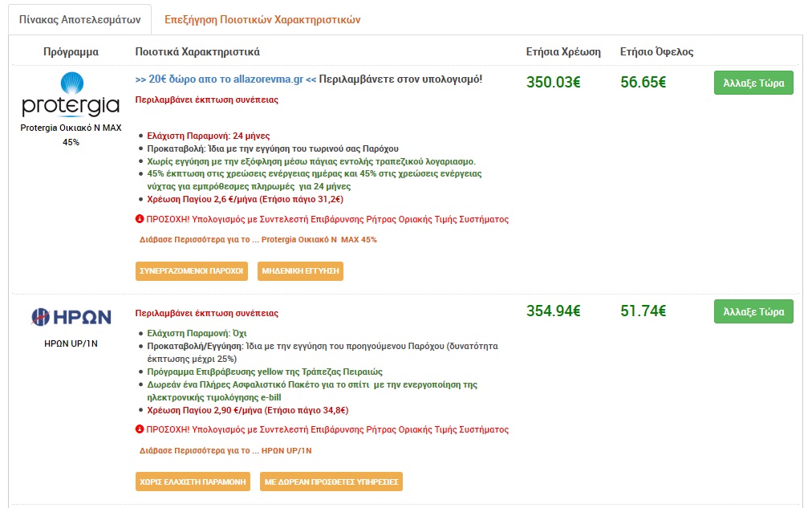Click annual charge 354.94€
This screenshot has width=812, height=508.
[554, 311]
